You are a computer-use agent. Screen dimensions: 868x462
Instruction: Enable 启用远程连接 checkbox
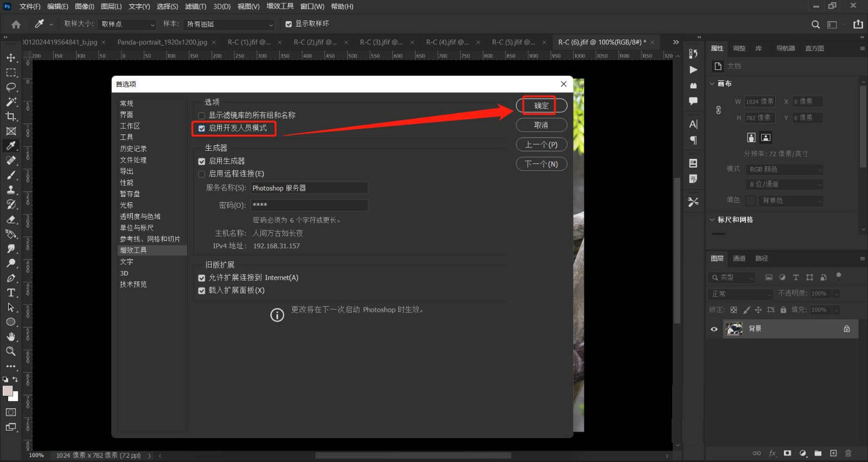pos(202,174)
